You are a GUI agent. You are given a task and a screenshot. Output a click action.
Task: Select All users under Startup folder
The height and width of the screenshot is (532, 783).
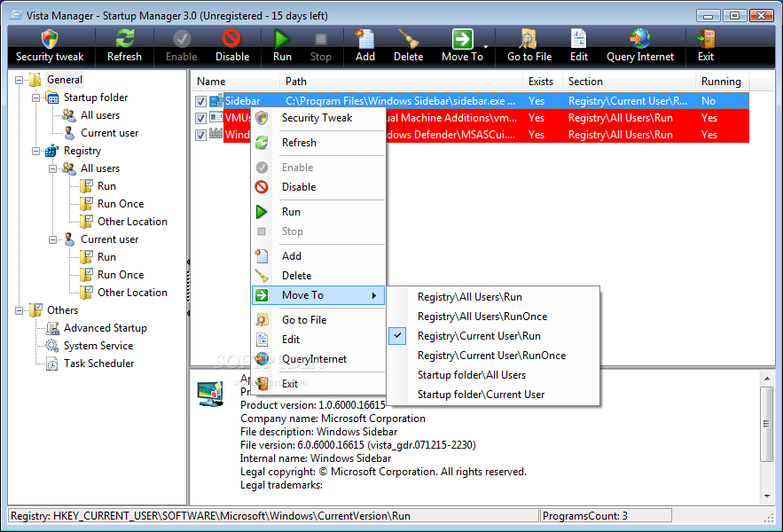(100, 115)
